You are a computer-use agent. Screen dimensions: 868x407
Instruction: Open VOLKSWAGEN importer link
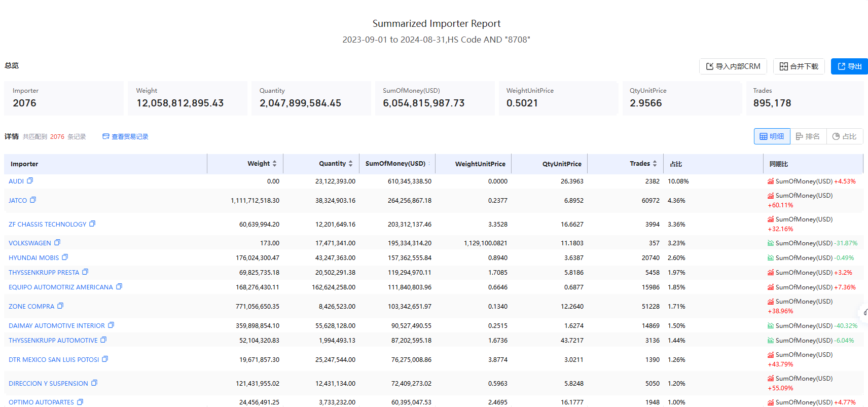(30, 243)
